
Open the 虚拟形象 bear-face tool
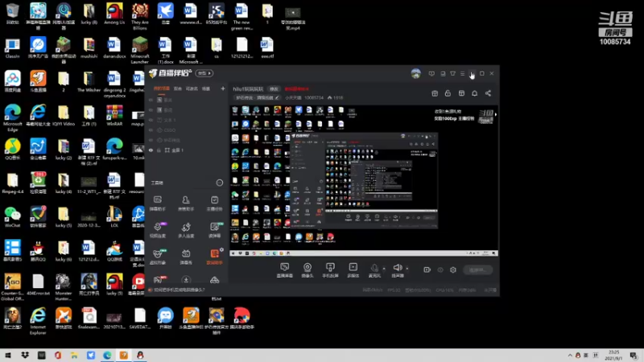[x=158, y=256]
